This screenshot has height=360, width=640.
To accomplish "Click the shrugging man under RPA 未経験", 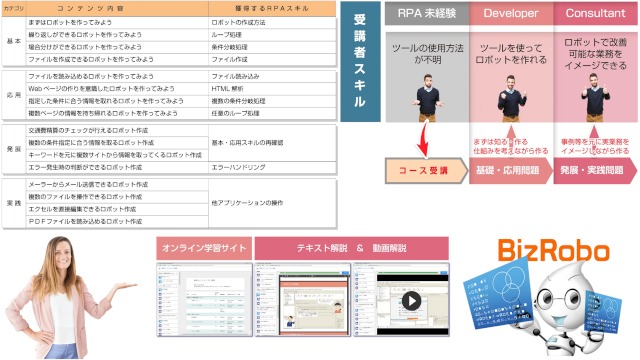I will pos(427,98).
